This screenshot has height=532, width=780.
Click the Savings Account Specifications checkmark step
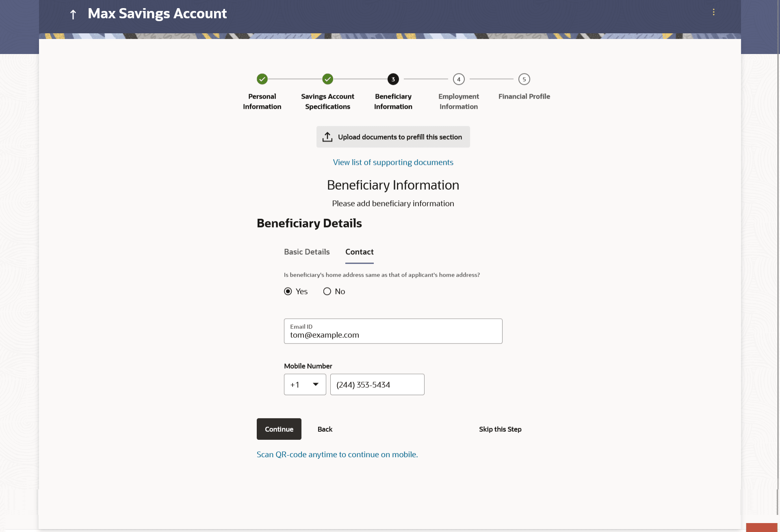pos(327,79)
